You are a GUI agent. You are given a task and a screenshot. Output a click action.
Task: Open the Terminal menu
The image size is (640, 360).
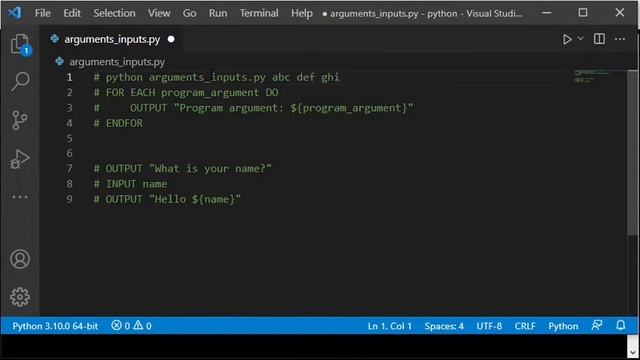tap(259, 13)
